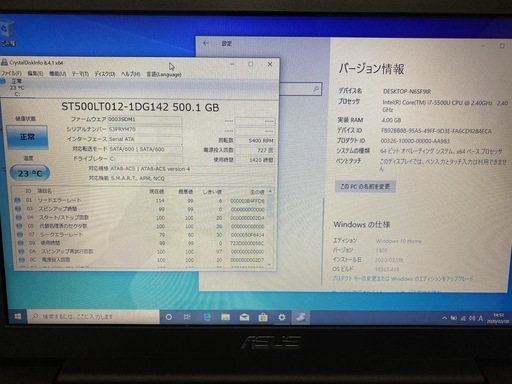
Task: Open File Explorer from the taskbar
Action: click(x=226, y=317)
